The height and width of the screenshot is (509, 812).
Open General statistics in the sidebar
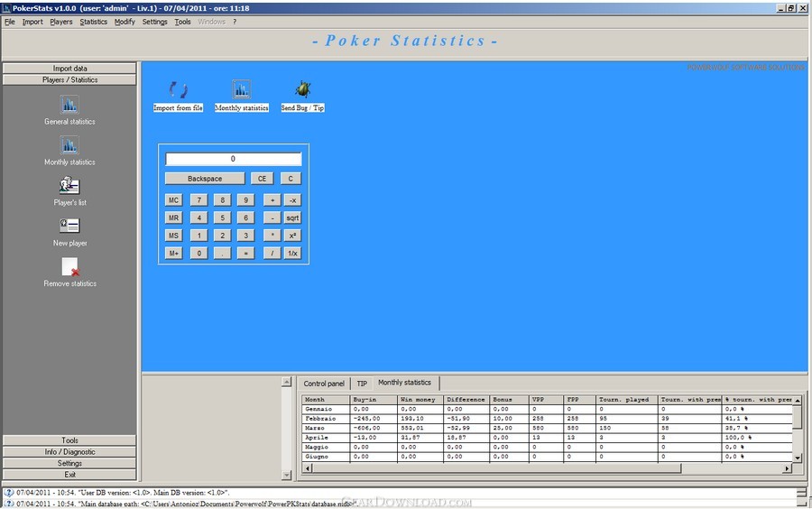click(x=69, y=105)
